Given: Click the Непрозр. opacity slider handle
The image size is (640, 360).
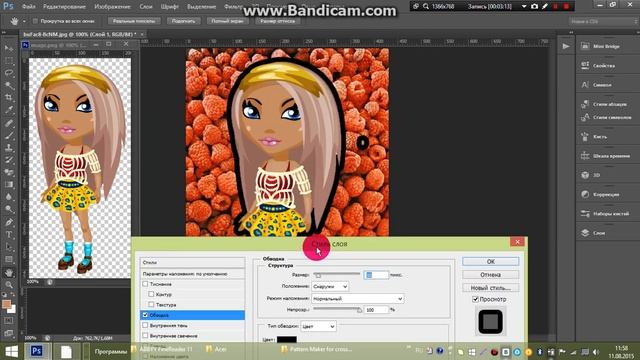Looking at the screenshot, I should (x=359, y=310).
